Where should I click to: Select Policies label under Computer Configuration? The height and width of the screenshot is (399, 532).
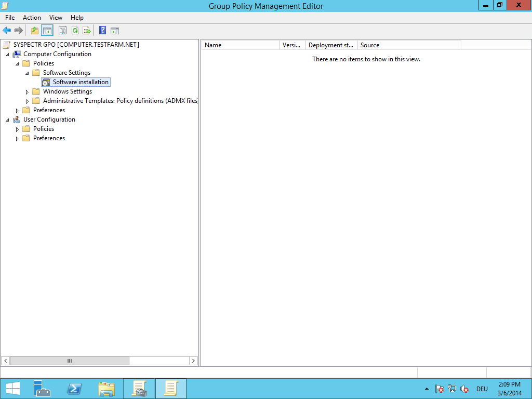[x=44, y=63]
